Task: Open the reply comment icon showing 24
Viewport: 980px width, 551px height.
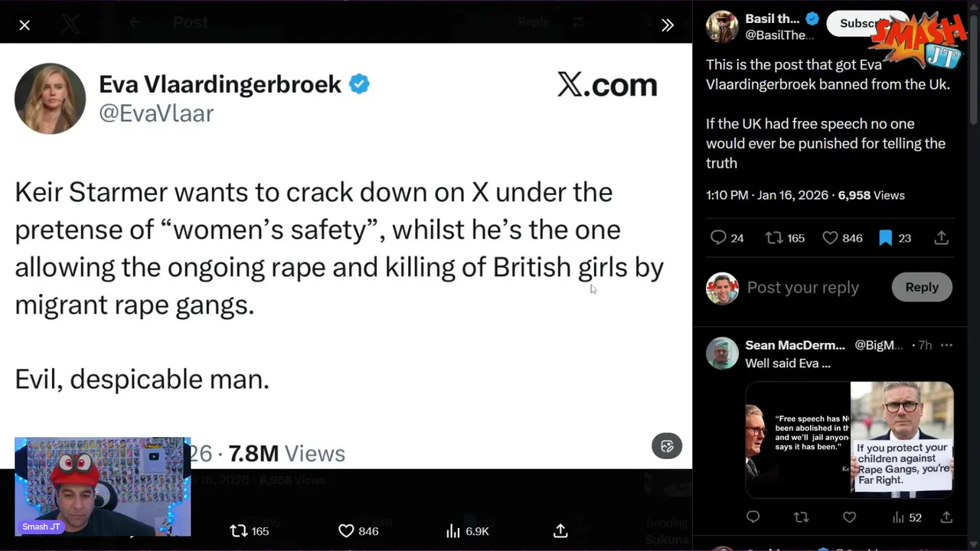Action: click(x=718, y=238)
